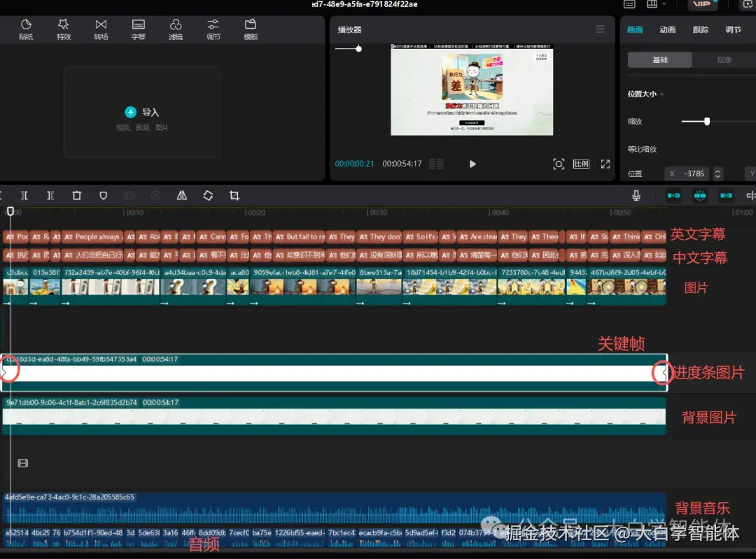Open the player panel hamburger menu
The image size is (756, 559).
600,29
